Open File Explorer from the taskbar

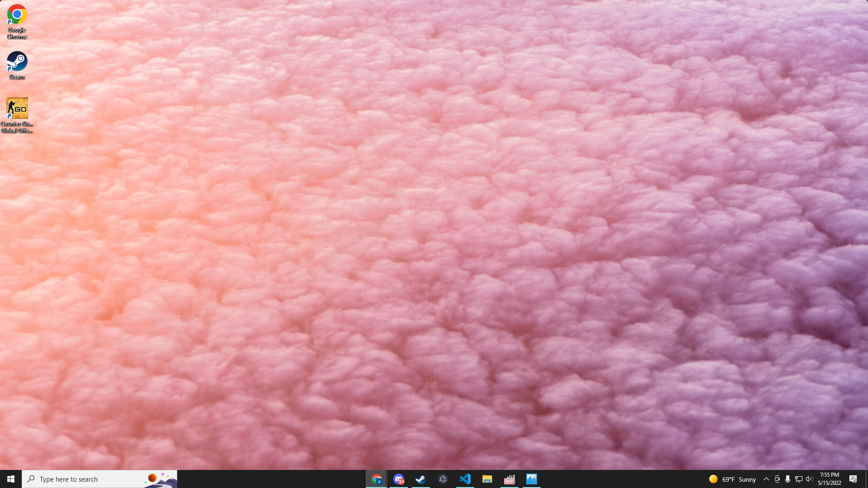click(487, 479)
